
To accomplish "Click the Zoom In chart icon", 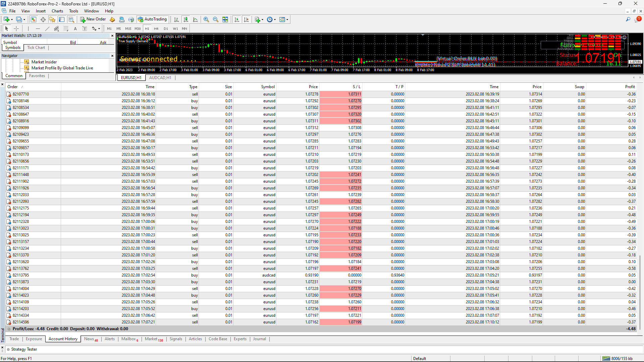I will click(206, 19).
